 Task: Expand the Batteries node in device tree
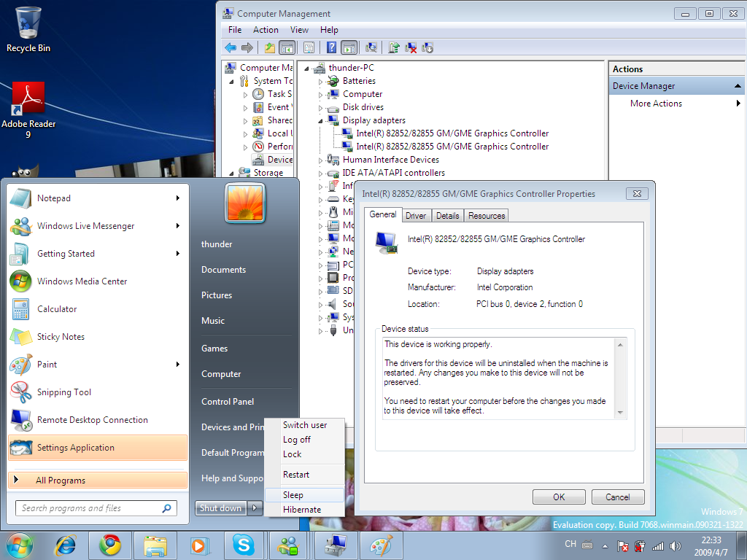321,82
